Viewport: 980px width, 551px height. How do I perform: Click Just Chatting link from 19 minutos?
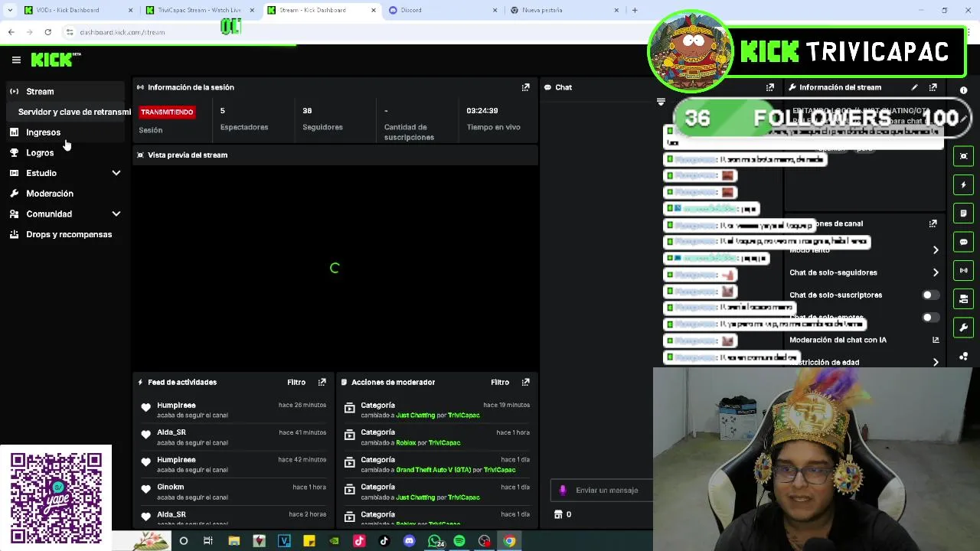[416, 416]
